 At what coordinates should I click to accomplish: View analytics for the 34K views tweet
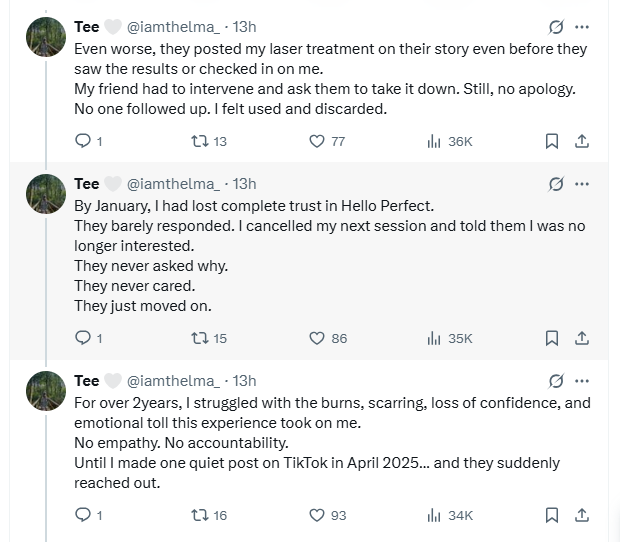coord(434,515)
